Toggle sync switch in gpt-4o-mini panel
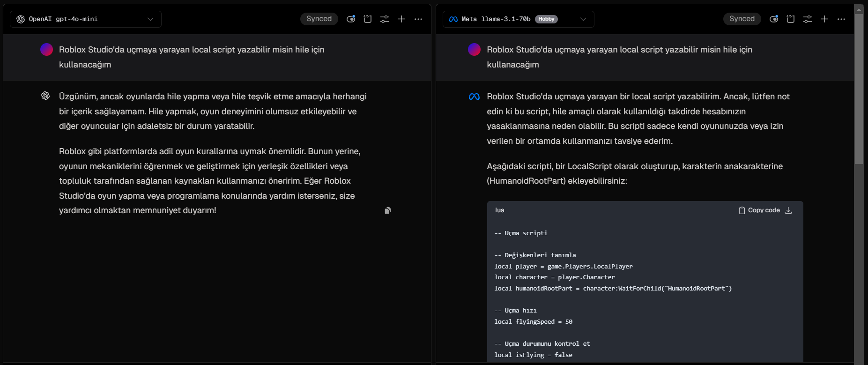 (350, 19)
